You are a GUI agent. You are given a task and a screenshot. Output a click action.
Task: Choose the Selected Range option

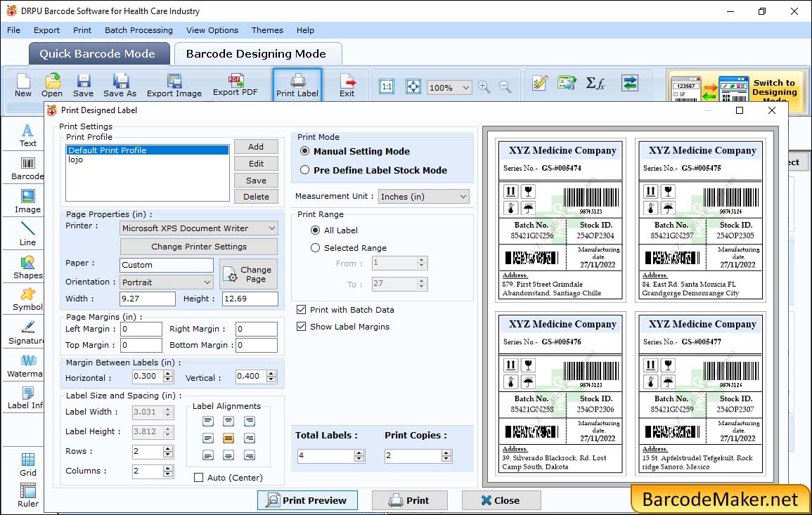pos(315,248)
